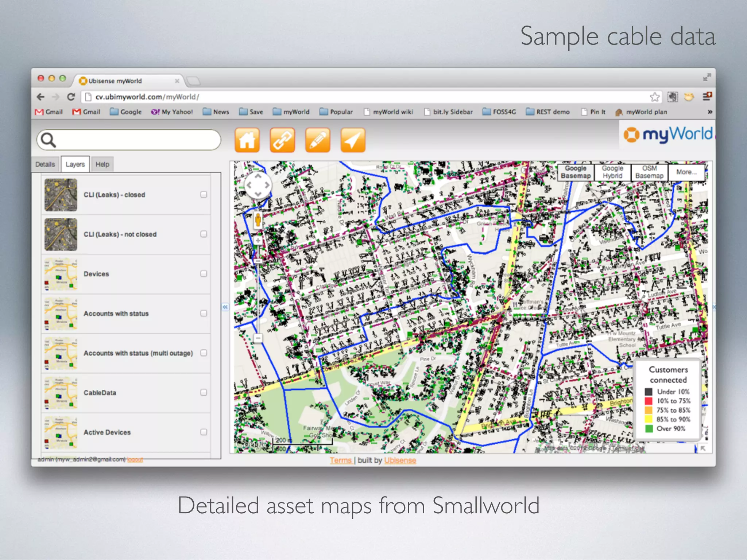Image resolution: width=747 pixels, height=560 pixels.
Task: Click the map zoom out minus
Action: 258,338
